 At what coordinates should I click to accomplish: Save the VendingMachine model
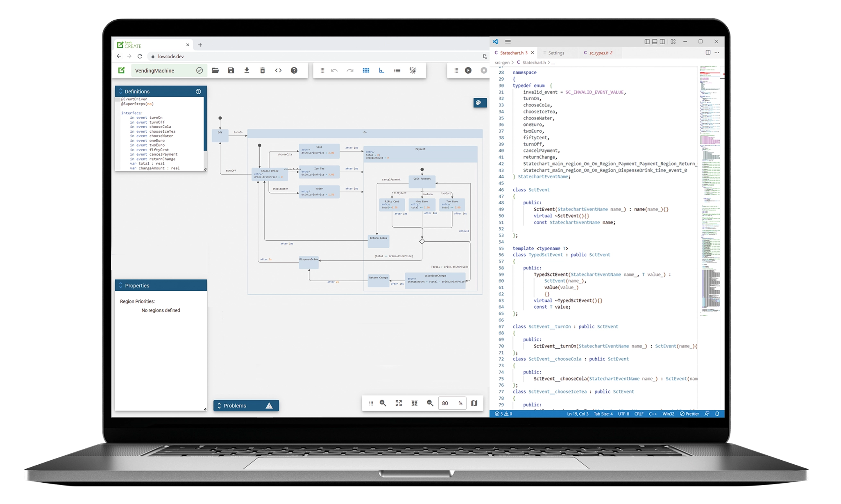pyautogui.click(x=231, y=70)
